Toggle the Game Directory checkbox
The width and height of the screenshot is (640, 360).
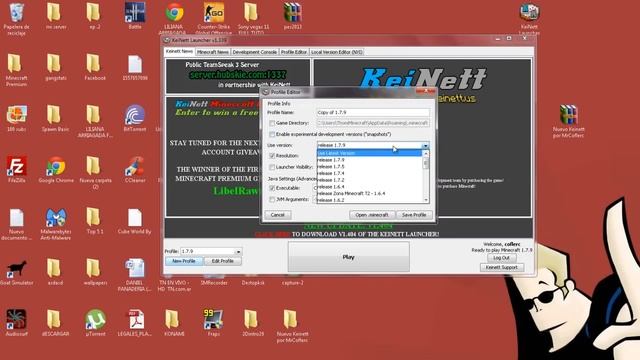click(272, 123)
